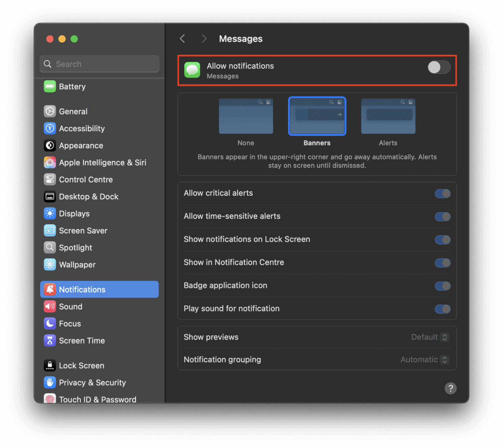Go back with the left chevron
Viewport: 503px width, 448px height.
[x=182, y=39]
